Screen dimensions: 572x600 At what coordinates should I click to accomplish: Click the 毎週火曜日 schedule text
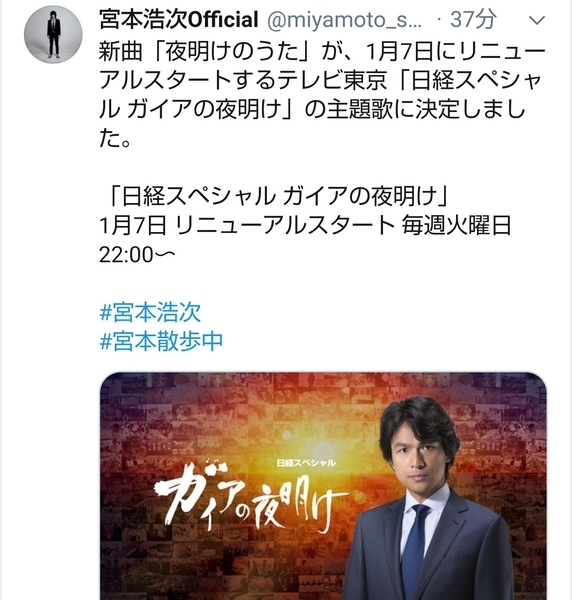456,225
